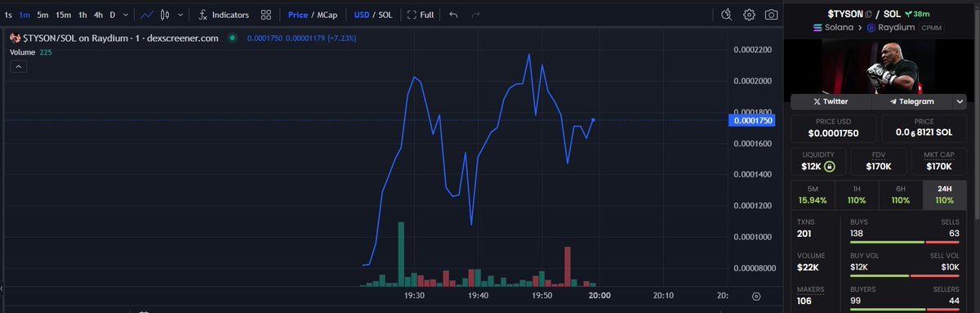980x313 pixels.
Task: Select the candlestick chart style icon
Action: 165,15
